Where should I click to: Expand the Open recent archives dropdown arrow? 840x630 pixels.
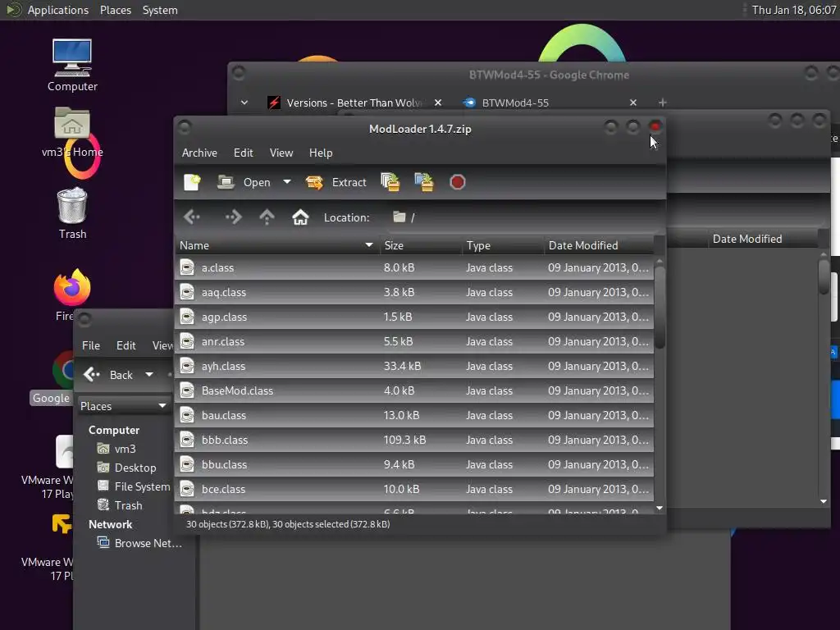287,182
